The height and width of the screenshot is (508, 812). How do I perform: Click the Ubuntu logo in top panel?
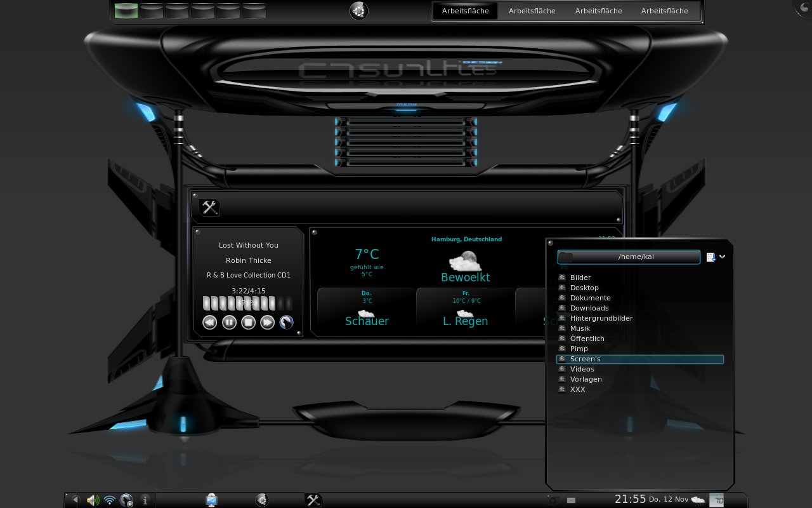[x=358, y=11]
